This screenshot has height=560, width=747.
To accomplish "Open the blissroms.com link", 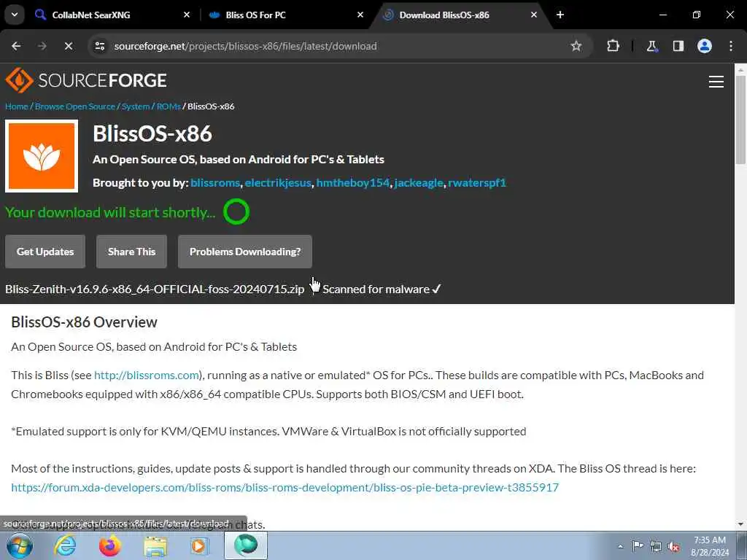I will coord(146,376).
